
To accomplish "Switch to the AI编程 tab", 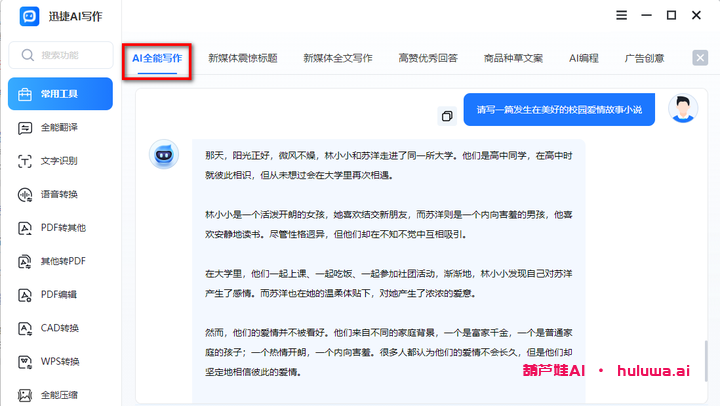I will [x=584, y=58].
